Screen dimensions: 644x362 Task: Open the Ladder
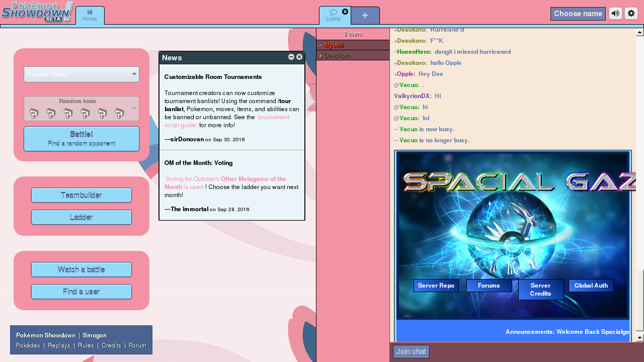[x=82, y=217]
